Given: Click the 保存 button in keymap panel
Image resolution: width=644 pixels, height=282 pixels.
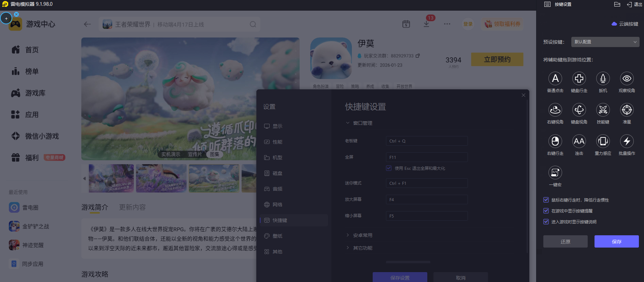Looking at the screenshot, I should pos(617,241).
